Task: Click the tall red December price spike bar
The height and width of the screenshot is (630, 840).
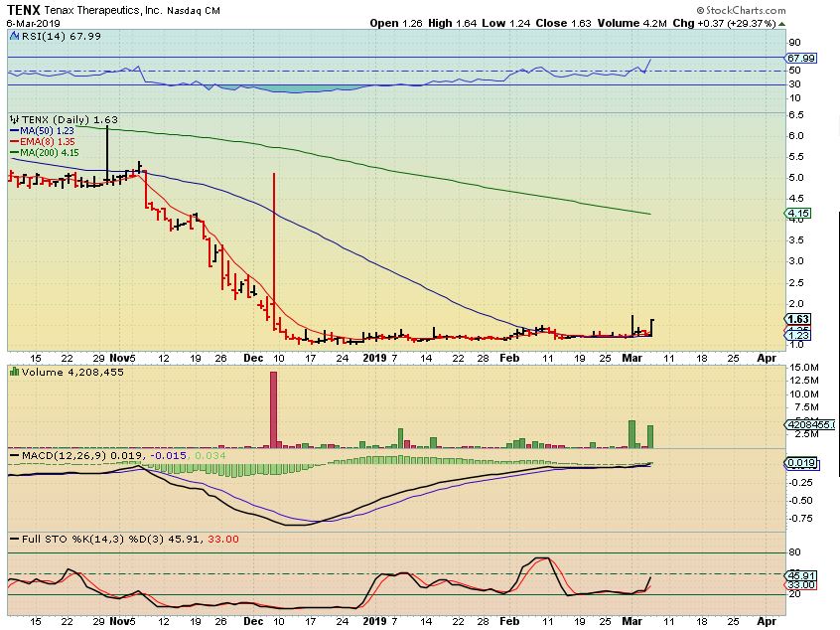Action: tap(274, 251)
